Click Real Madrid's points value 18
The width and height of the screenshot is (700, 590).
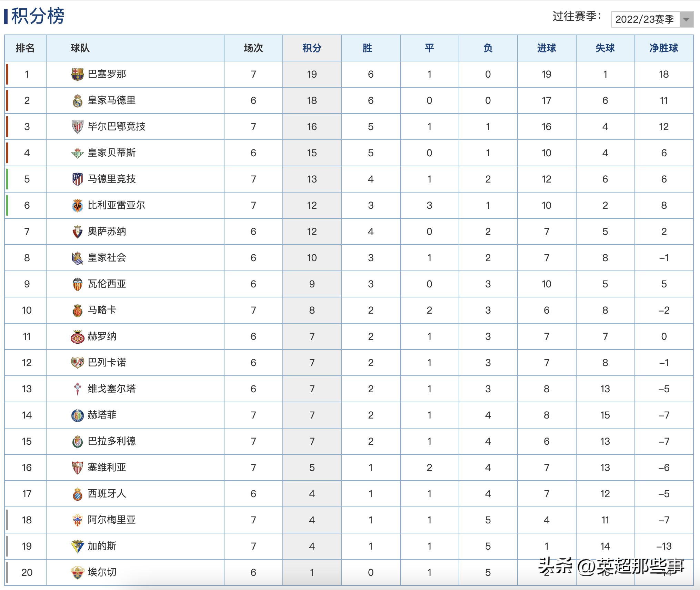point(312,100)
